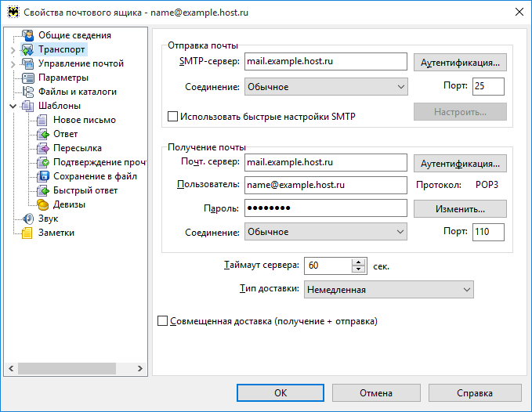The width and height of the screenshot is (532, 412).
Task: Expand the Транспорт tree node
Action: pos(13,50)
